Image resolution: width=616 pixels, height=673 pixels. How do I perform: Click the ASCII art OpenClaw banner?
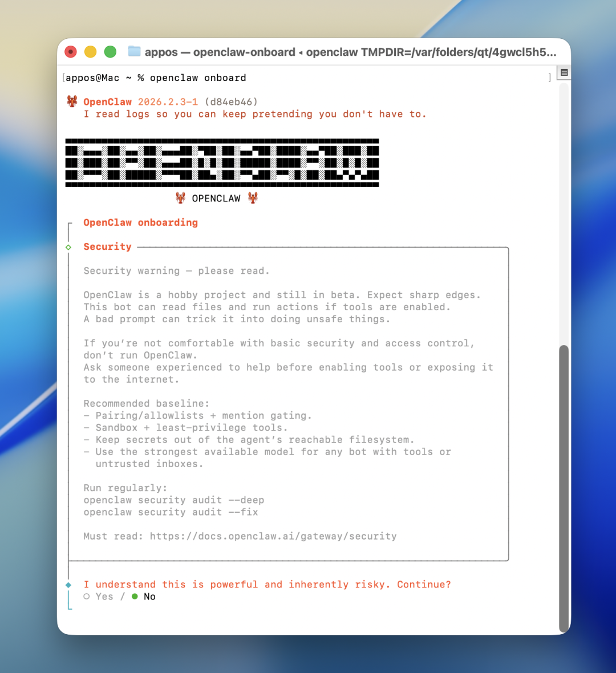tap(222, 163)
